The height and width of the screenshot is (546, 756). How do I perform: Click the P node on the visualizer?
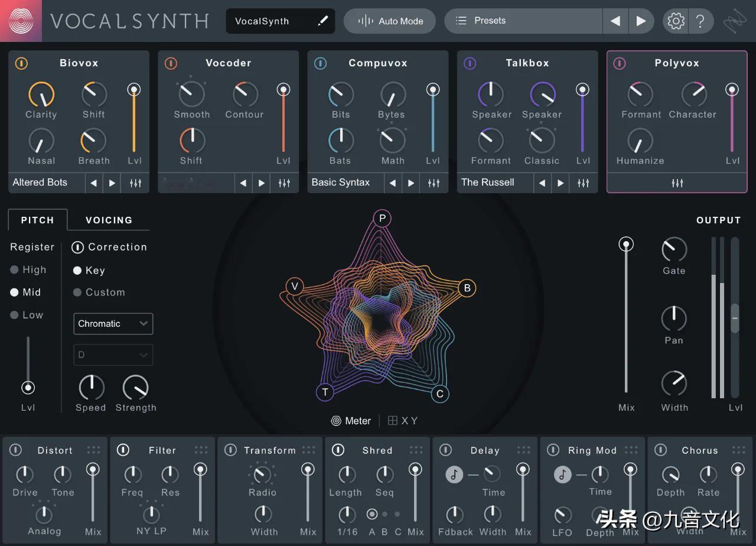pyautogui.click(x=382, y=219)
